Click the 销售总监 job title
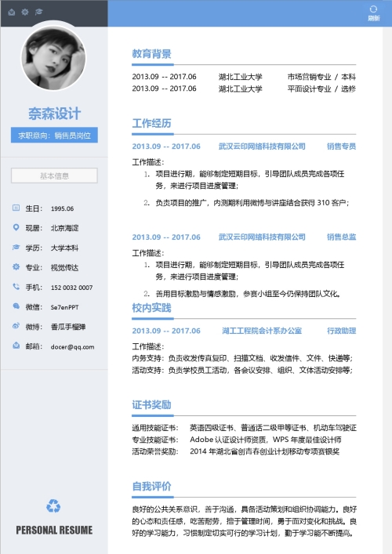Viewport: 392px width, 554px height. [x=341, y=237]
